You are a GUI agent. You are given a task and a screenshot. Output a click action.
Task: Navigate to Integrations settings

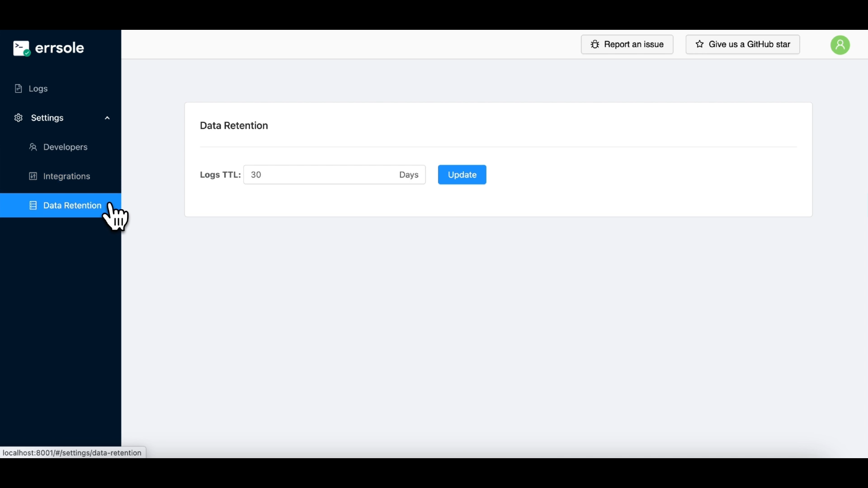(66, 176)
